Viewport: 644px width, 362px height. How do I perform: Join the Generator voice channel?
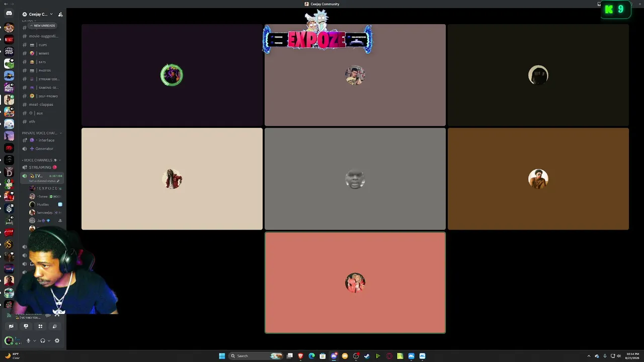click(42, 149)
